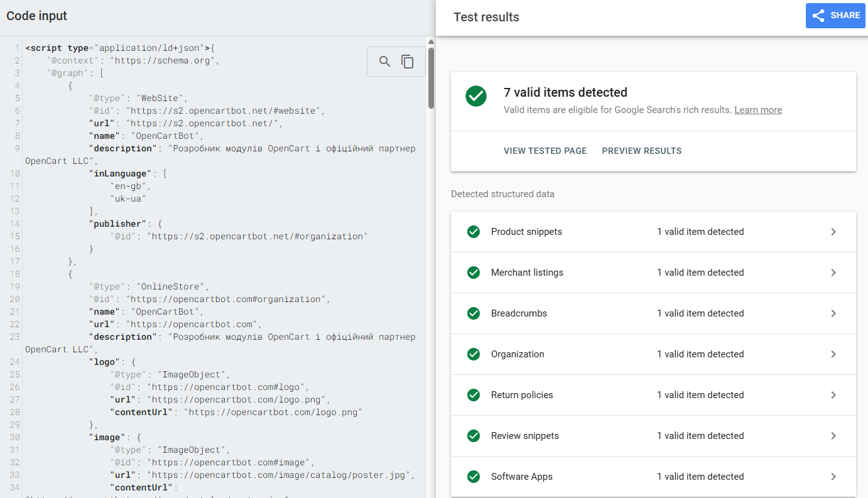868x498 pixels.
Task: Click the search icon in code panel
Action: pyautogui.click(x=384, y=62)
